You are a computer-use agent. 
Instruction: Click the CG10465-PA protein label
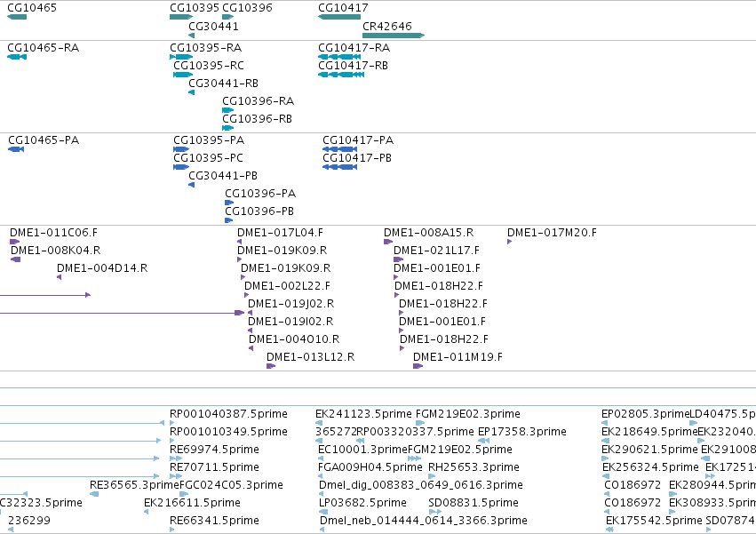44,140
